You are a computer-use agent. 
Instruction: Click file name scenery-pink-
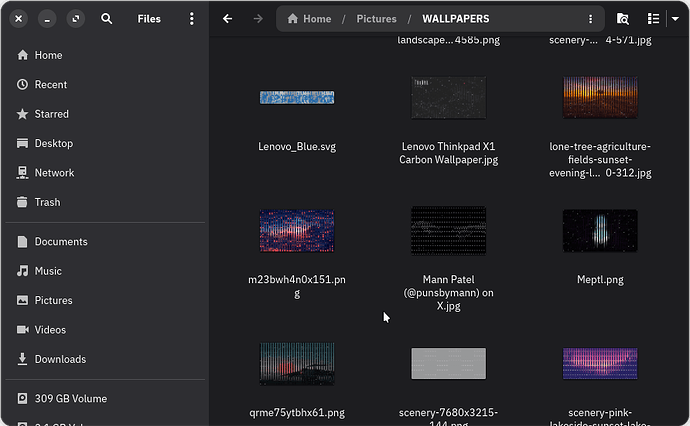[600, 416]
